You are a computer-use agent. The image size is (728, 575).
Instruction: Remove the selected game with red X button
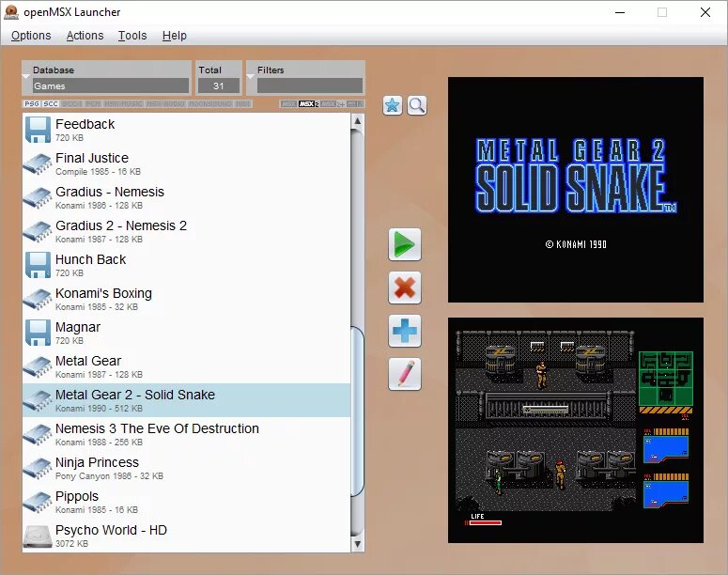(405, 287)
